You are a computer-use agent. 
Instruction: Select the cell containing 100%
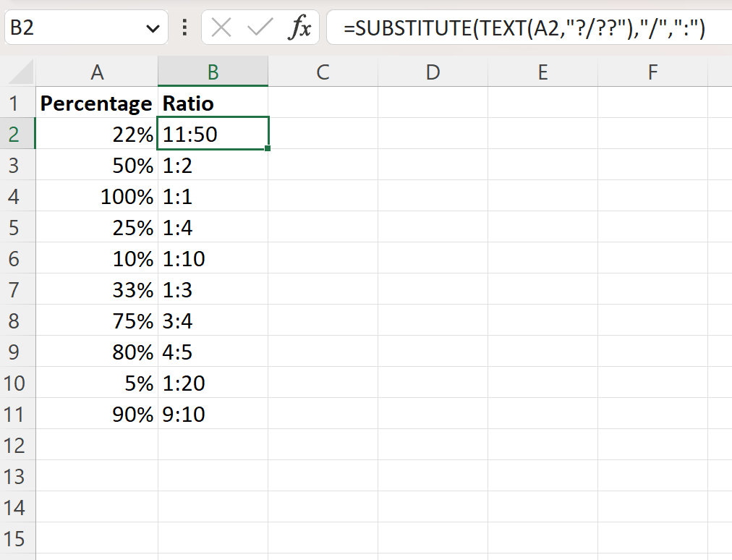point(96,196)
